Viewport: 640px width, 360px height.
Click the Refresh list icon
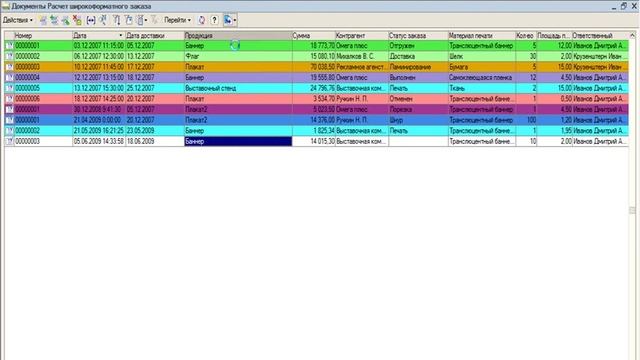[x=202, y=20]
